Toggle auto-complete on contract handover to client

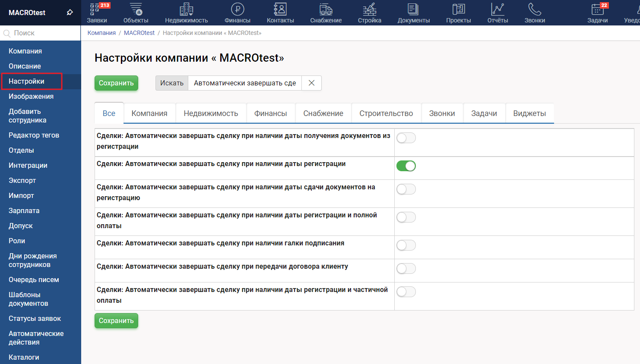[x=406, y=269]
